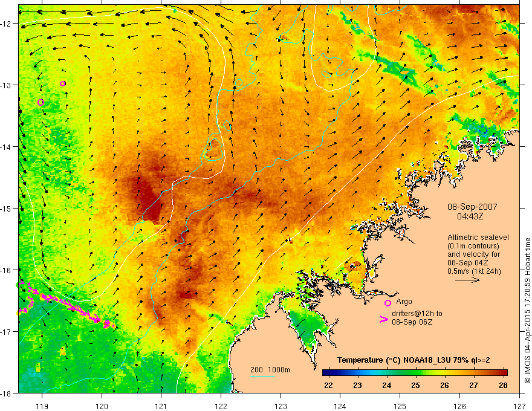This screenshot has height=411, width=532.
Task: Click the '22' colorbar tick label
Action: [328, 385]
